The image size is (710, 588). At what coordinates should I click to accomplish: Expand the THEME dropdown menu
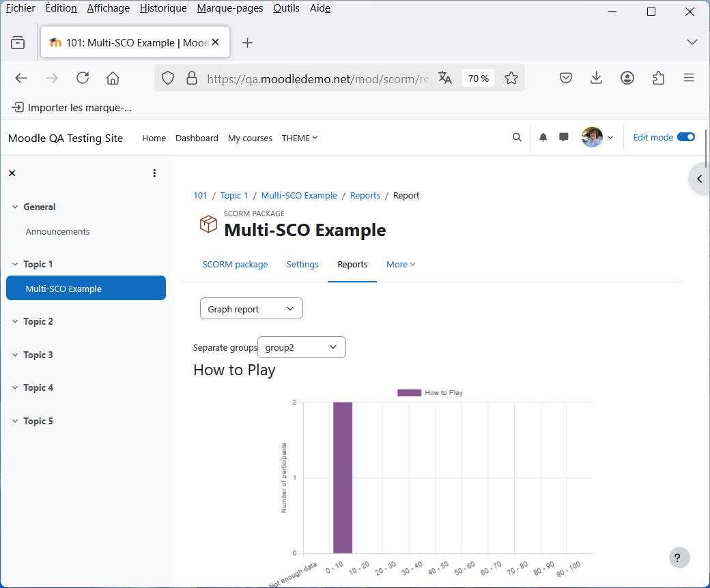pyautogui.click(x=299, y=138)
